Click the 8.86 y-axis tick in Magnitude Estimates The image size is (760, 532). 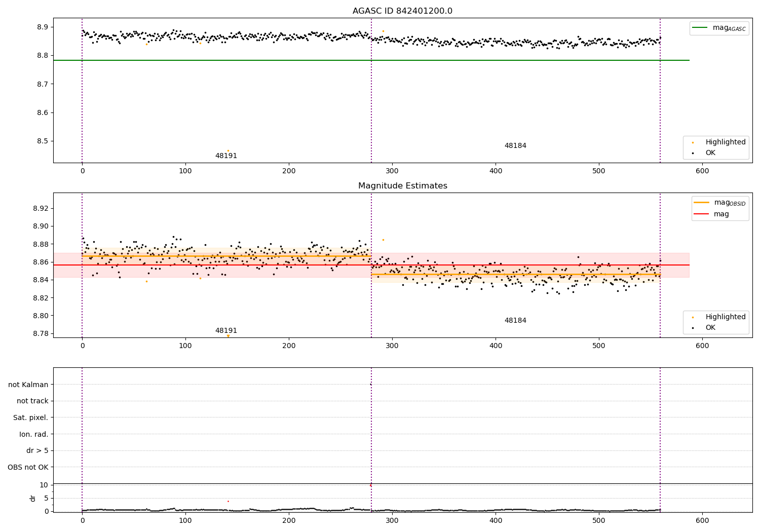41,262
